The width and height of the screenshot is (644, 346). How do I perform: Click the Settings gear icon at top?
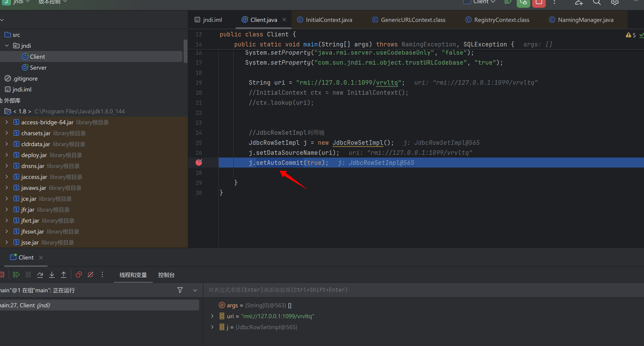(x=615, y=2)
